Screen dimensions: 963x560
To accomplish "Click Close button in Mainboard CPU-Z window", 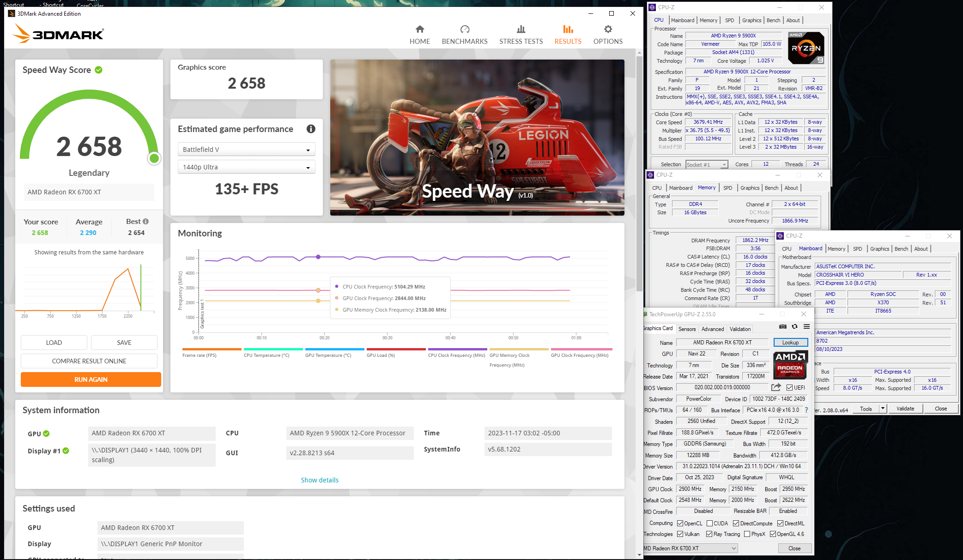I will pyautogui.click(x=941, y=409).
